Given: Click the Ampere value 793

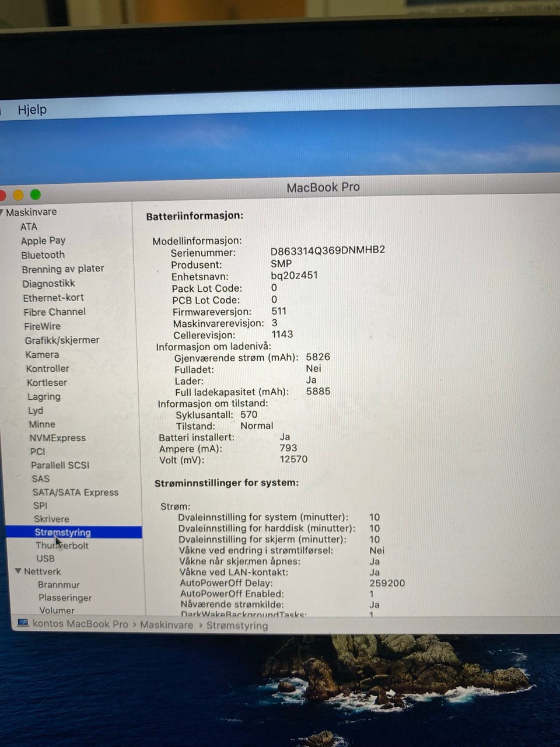Looking at the screenshot, I should coord(288,448).
